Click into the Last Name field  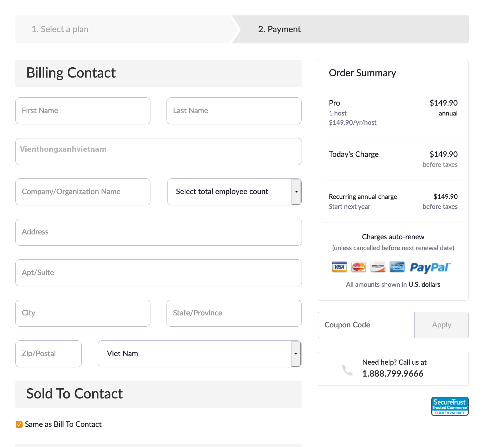(234, 111)
